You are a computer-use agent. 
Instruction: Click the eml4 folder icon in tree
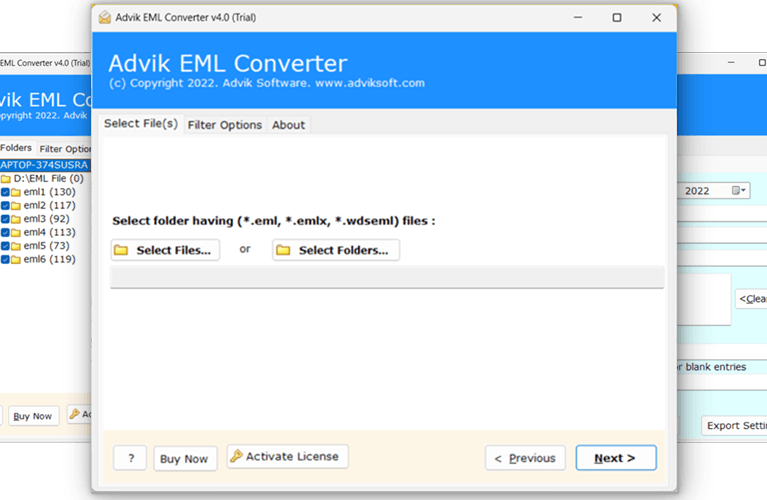(16, 232)
